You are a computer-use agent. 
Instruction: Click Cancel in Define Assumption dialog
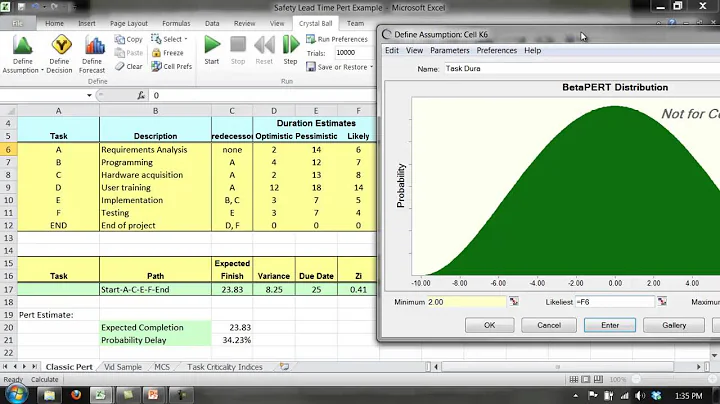pos(549,325)
